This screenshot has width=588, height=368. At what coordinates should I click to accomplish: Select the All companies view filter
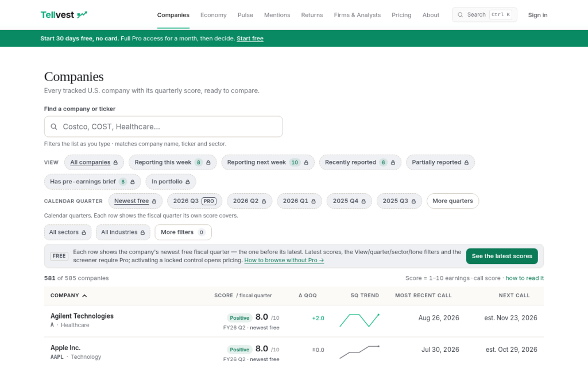tap(94, 163)
